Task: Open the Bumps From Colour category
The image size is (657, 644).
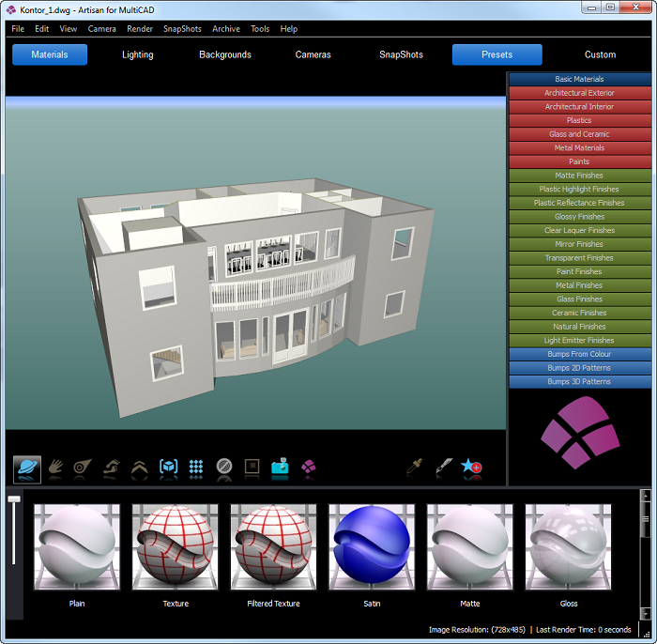Action: (x=580, y=355)
